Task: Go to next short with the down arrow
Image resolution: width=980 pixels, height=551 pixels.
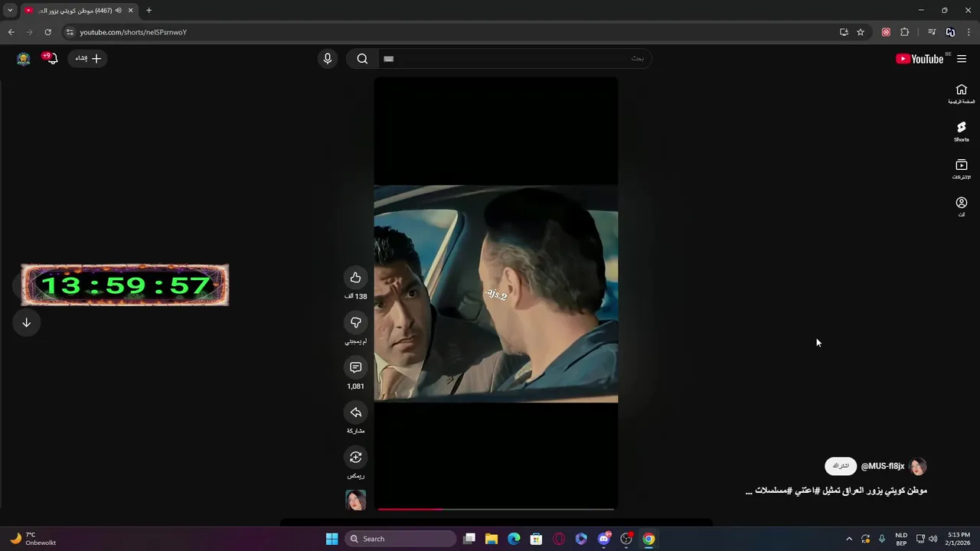Action: coord(26,322)
